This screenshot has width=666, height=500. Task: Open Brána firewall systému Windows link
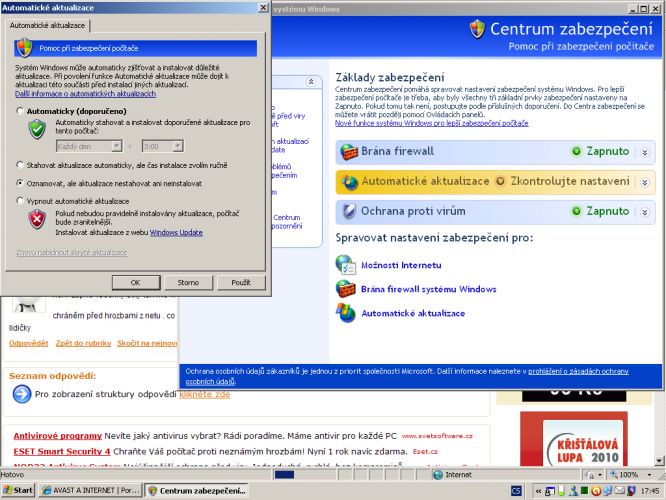(429, 289)
